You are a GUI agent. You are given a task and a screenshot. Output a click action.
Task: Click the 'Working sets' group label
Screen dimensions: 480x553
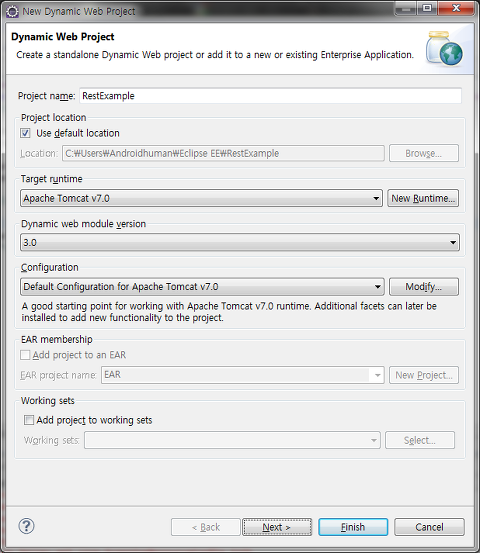point(48,401)
